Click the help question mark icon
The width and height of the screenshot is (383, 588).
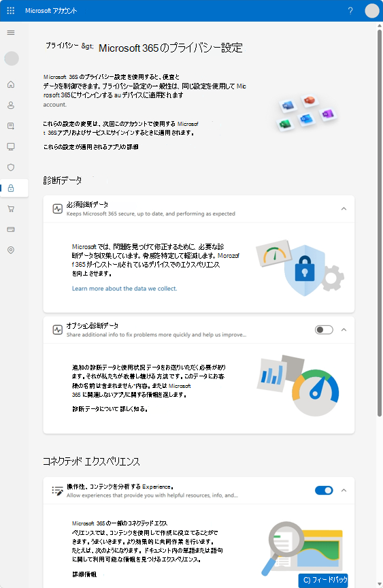(x=350, y=10)
